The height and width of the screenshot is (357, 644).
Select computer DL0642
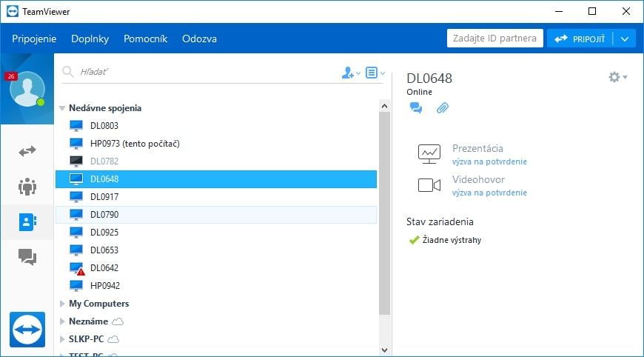216,268
